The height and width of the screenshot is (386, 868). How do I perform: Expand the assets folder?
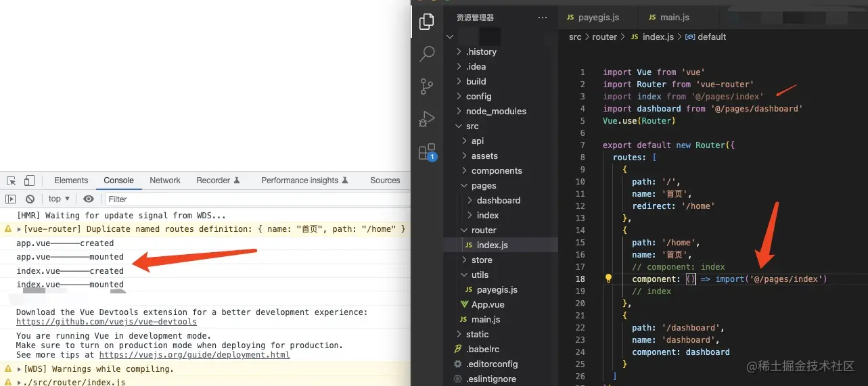pos(501,155)
